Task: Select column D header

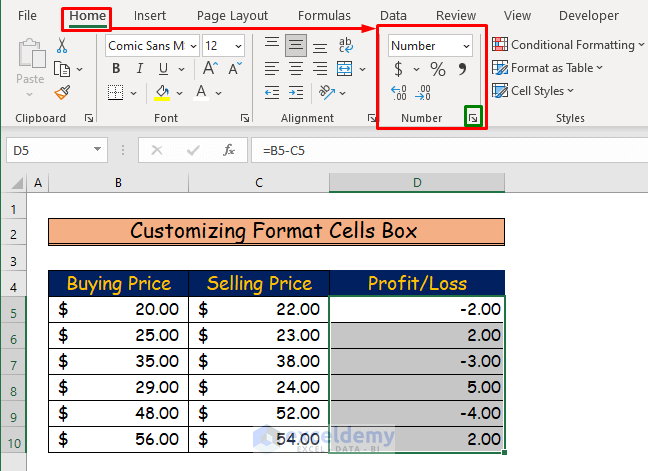Action: pyautogui.click(x=417, y=183)
